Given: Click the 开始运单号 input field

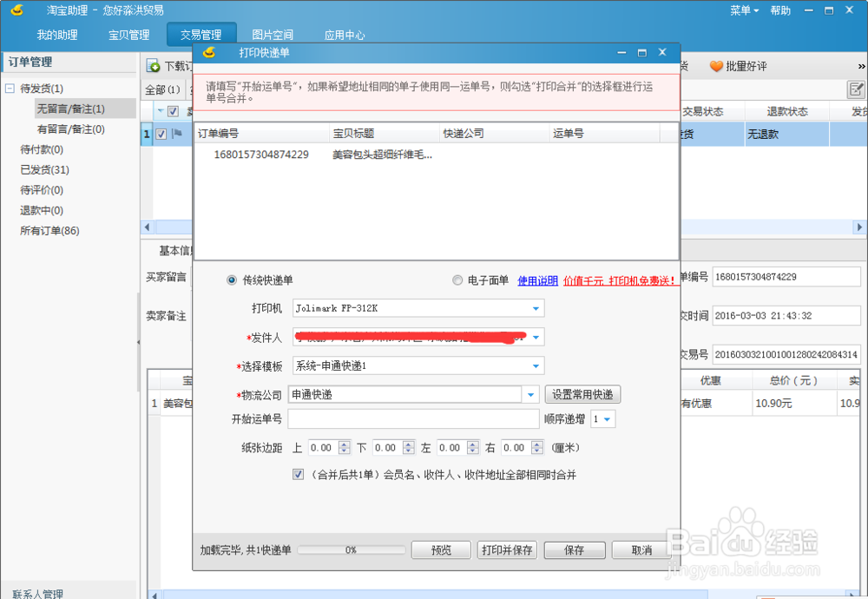Looking at the screenshot, I should [x=413, y=419].
